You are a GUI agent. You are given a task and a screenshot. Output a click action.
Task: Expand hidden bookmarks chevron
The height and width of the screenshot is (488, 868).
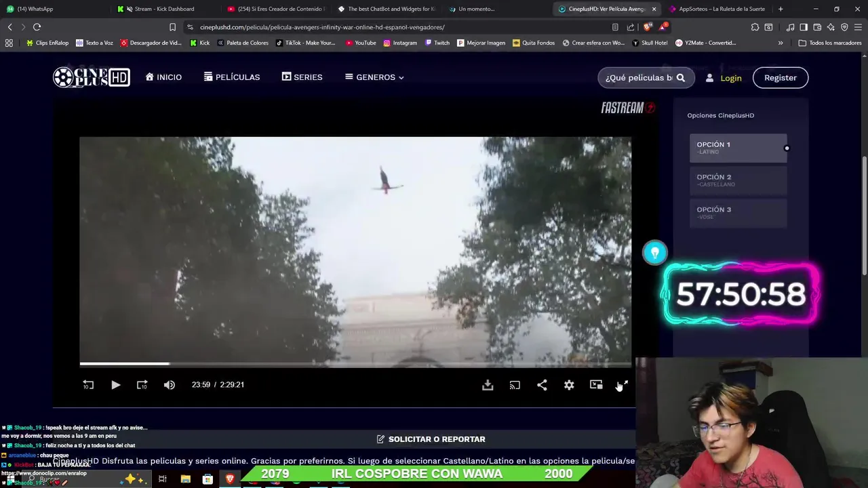pyautogui.click(x=781, y=43)
